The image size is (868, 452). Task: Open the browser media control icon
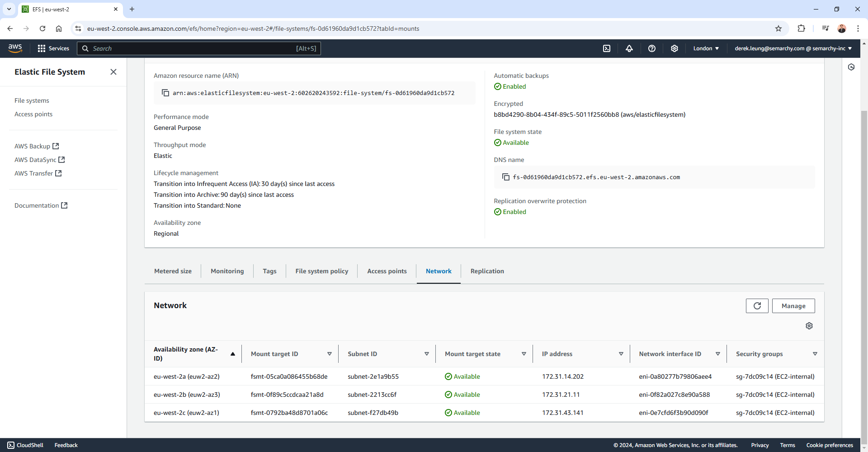[x=826, y=29]
